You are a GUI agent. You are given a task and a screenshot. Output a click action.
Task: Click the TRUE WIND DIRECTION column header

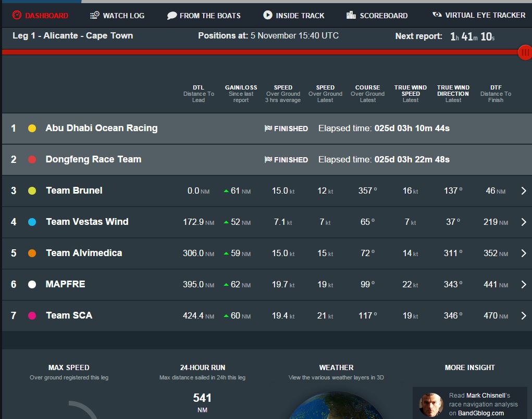pos(453,94)
